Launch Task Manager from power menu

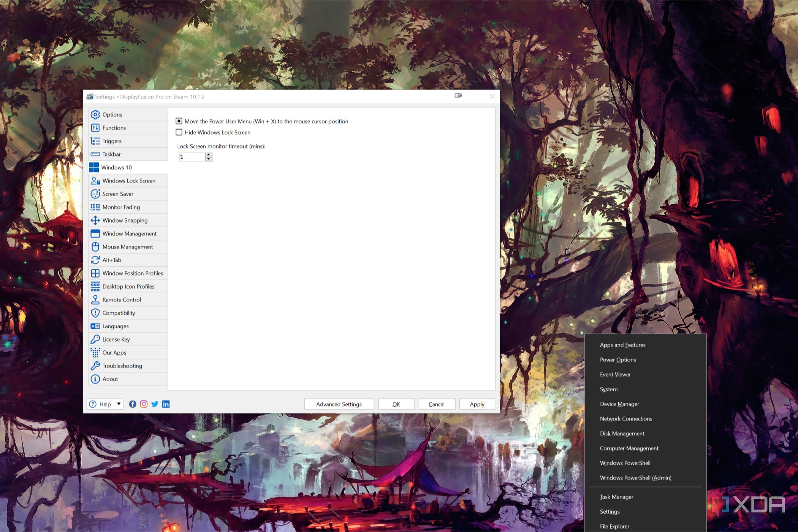(x=616, y=497)
